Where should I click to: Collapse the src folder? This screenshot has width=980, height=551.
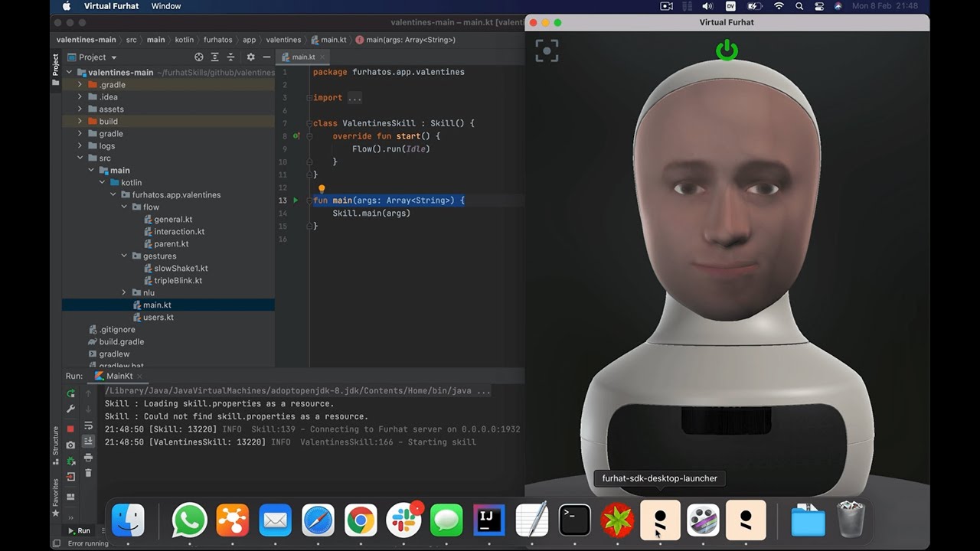pyautogui.click(x=80, y=158)
